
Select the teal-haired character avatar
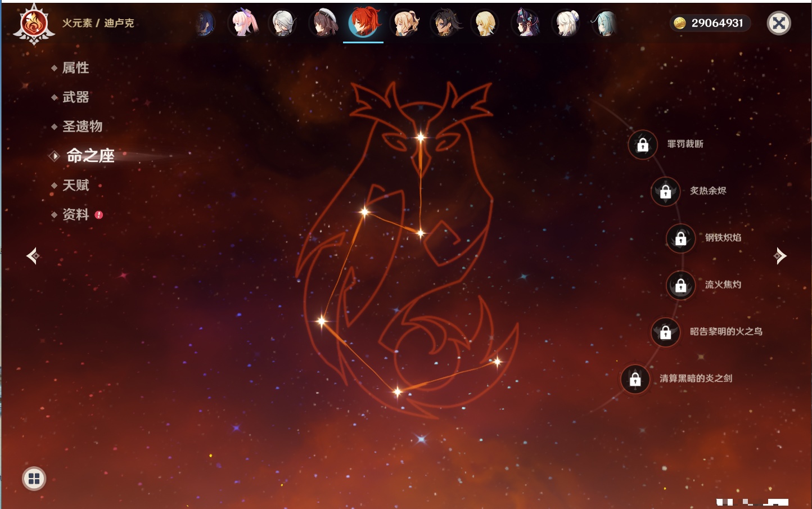coord(606,23)
